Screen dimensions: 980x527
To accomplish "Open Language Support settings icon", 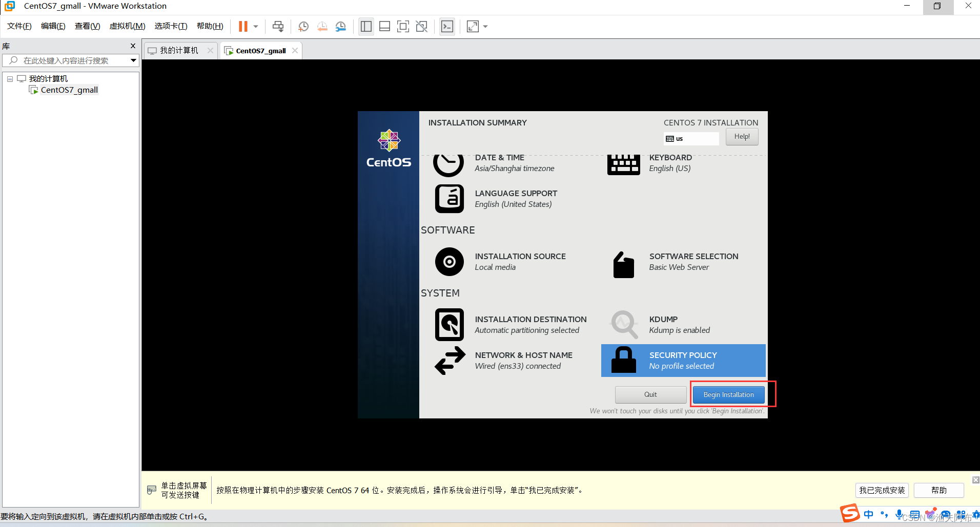I will [450, 199].
